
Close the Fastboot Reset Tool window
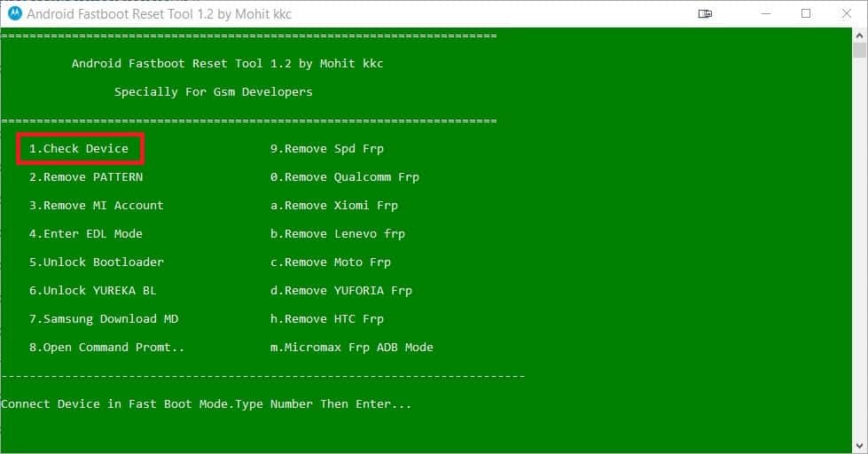[x=847, y=14]
